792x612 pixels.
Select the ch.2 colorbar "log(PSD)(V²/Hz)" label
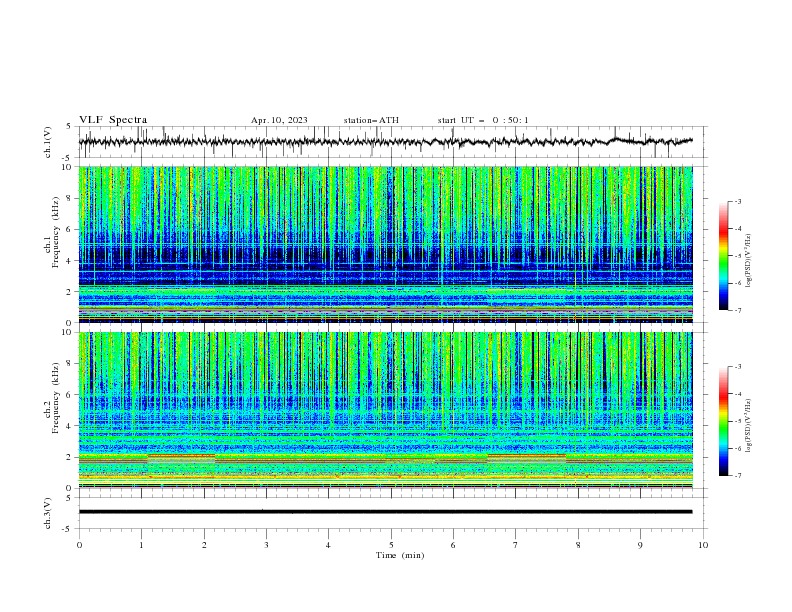point(749,425)
